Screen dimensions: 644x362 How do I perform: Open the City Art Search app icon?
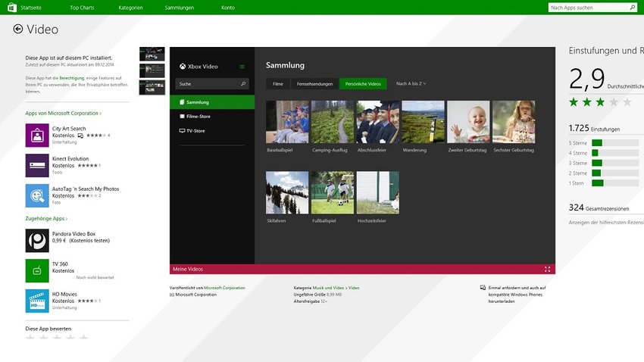(x=37, y=135)
